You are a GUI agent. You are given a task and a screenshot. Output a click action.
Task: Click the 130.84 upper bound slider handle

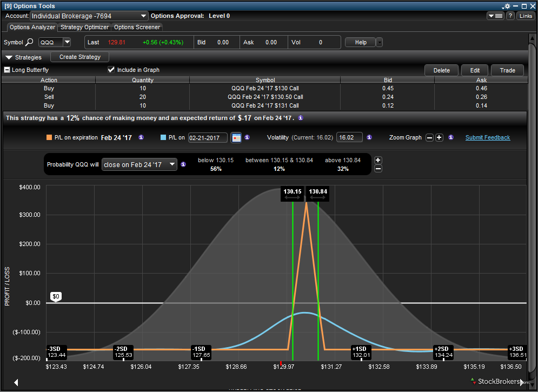tap(318, 194)
